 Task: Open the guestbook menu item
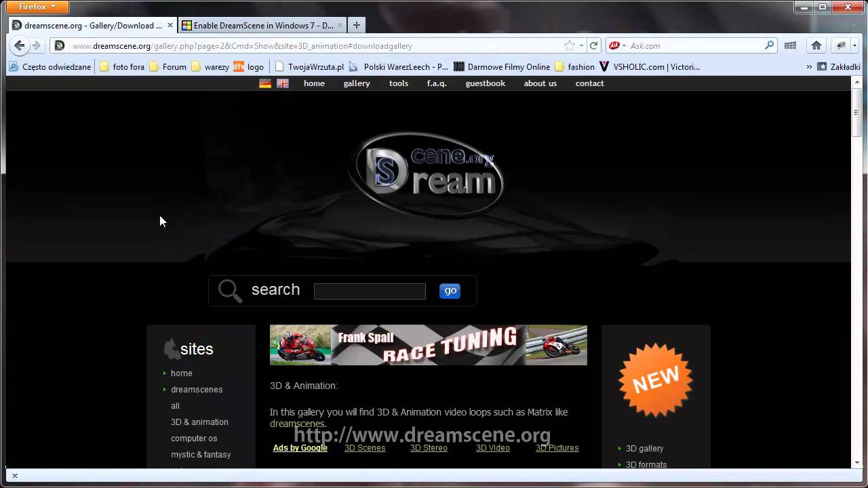[x=486, y=83]
